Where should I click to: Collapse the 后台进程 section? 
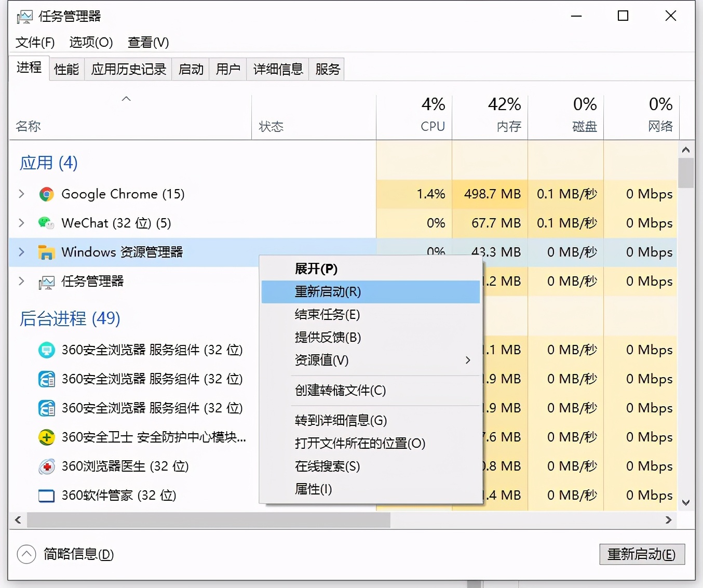pyautogui.click(x=69, y=318)
